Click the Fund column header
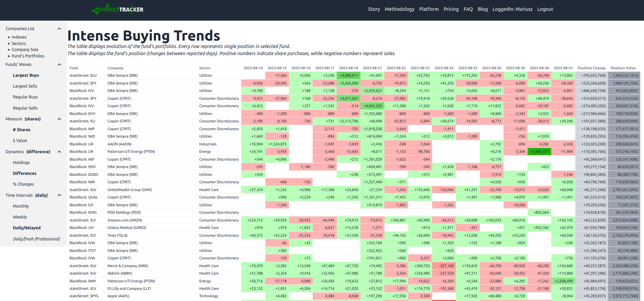Screen dimensions: 644x301 [x=74, y=68]
